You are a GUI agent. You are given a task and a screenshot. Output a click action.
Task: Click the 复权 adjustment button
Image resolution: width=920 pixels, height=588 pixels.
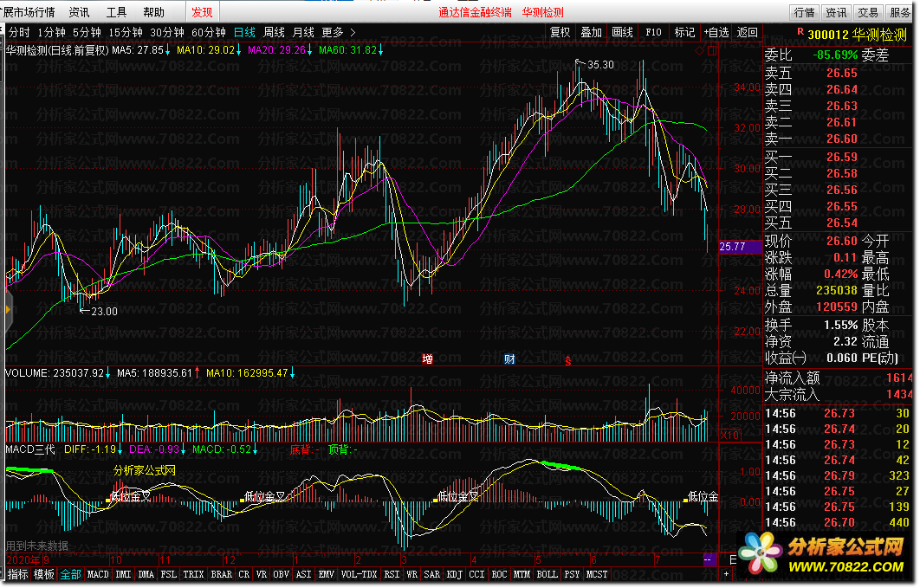[560, 32]
